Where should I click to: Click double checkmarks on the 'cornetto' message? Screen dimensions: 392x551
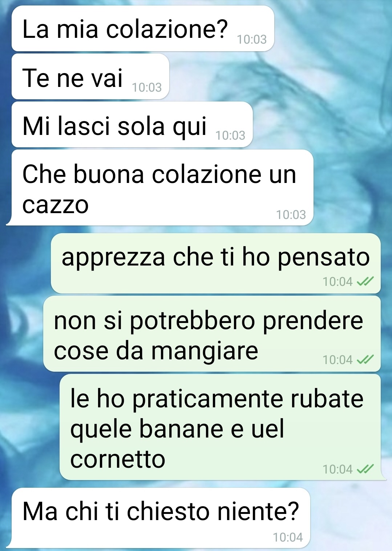(x=365, y=469)
